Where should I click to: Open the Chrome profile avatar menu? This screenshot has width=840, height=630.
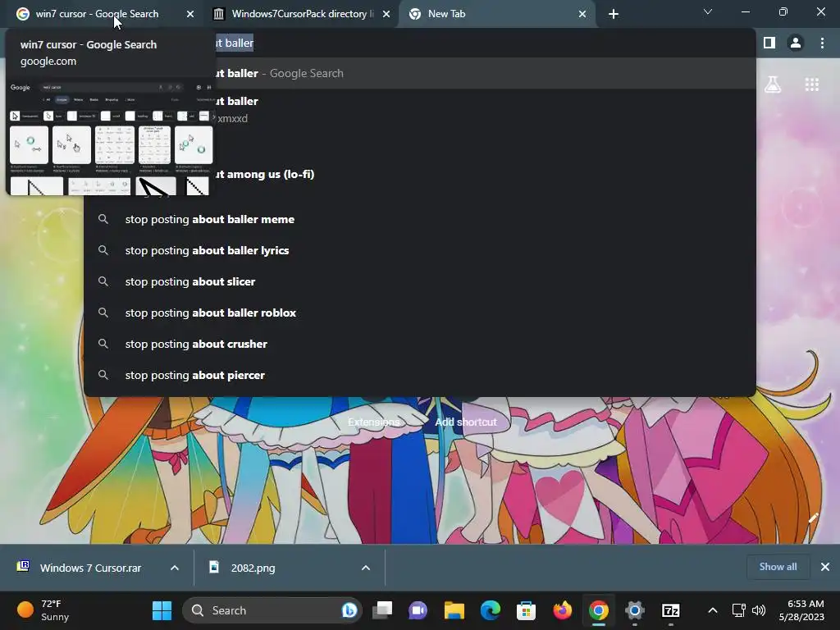coord(796,43)
